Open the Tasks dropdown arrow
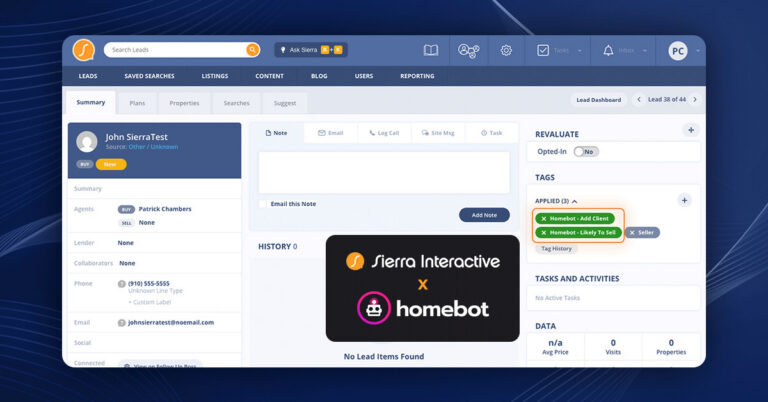This screenshot has width=768, height=402. [580, 51]
